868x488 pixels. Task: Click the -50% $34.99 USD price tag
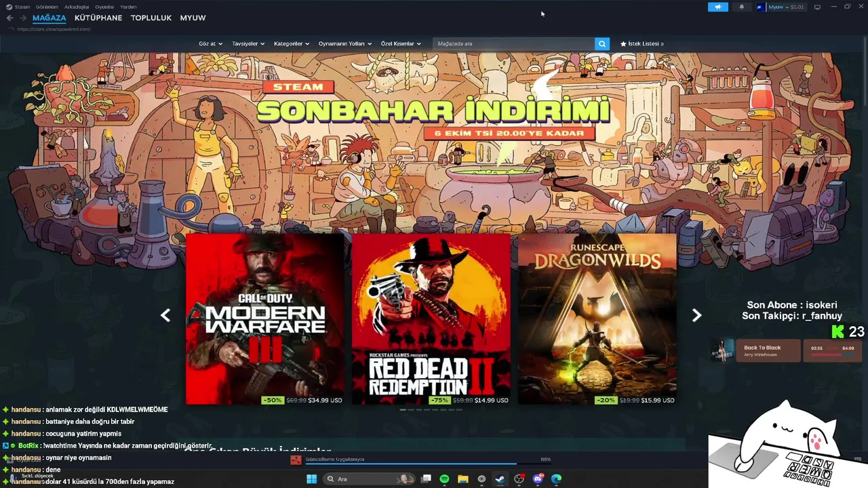pos(302,400)
